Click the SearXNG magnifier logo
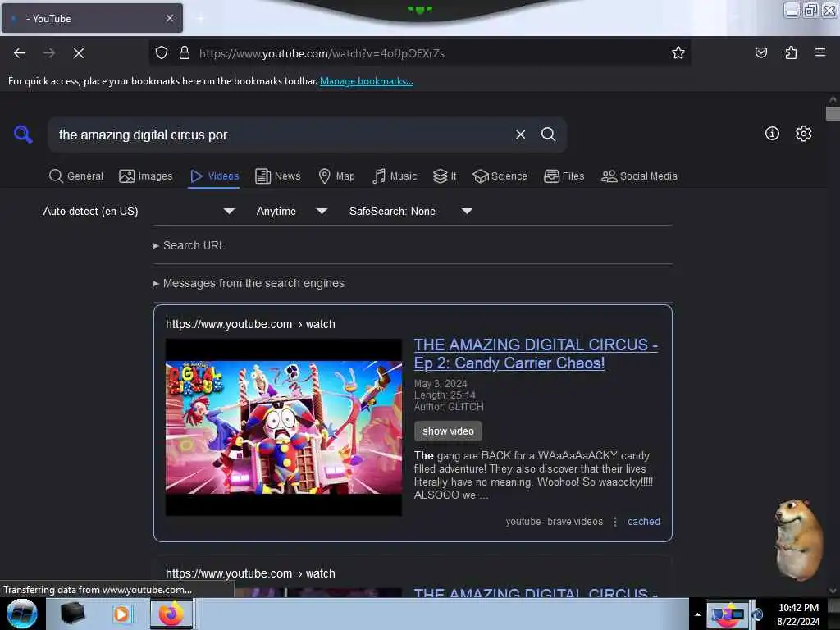The height and width of the screenshot is (630, 840). [x=22, y=134]
